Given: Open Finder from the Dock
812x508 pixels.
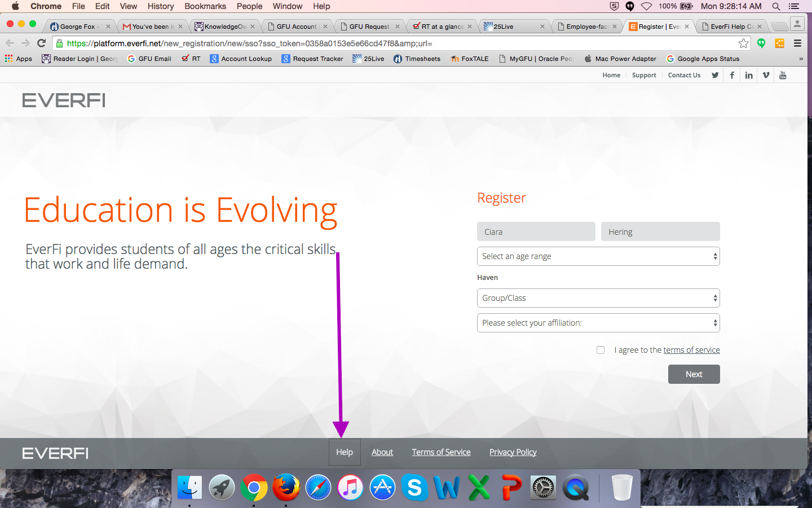Looking at the screenshot, I should click(x=189, y=488).
